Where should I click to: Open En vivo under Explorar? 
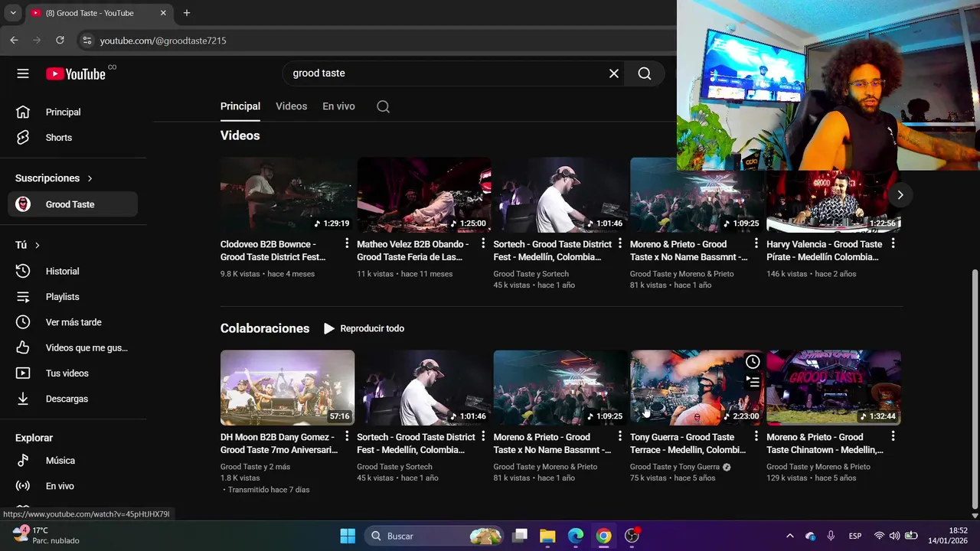coord(73,486)
